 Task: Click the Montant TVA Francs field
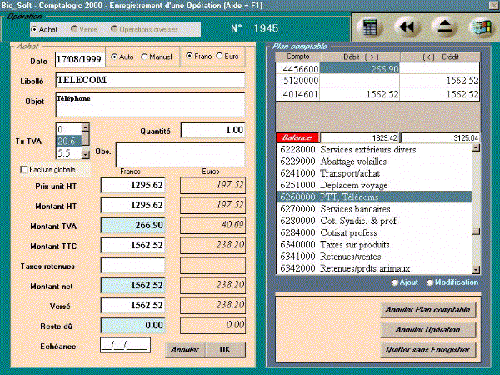coord(133,225)
